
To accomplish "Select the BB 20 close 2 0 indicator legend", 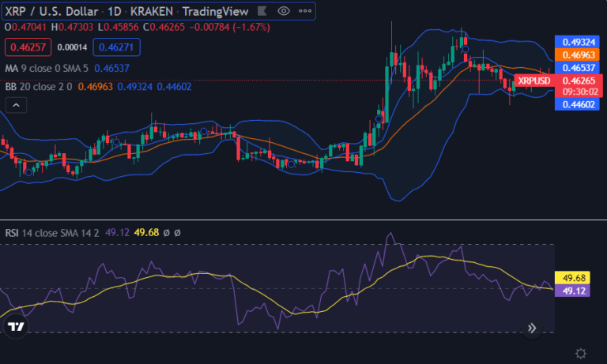I will coord(38,87).
